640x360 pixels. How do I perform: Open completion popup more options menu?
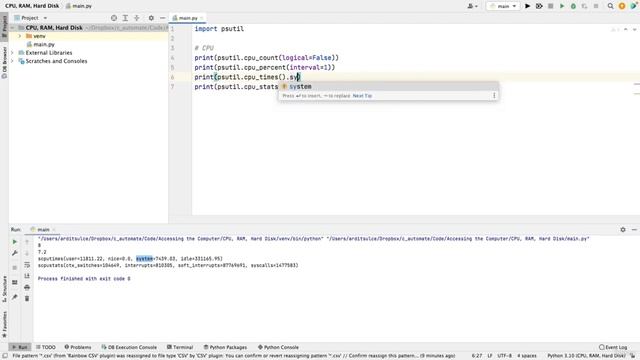click(494, 96)
